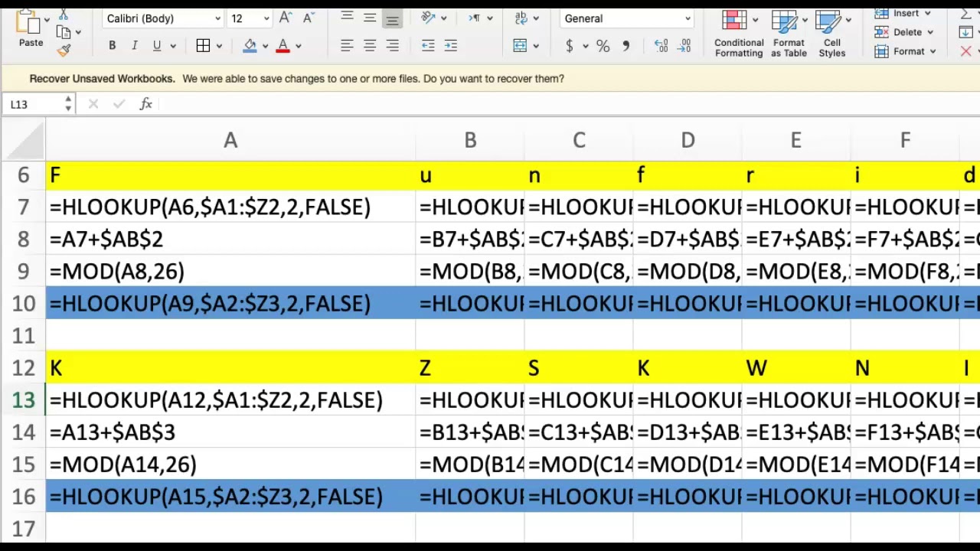Toggle Underline formatting
This screenshot has height=551, width=980.
click(x=157, y=46)
